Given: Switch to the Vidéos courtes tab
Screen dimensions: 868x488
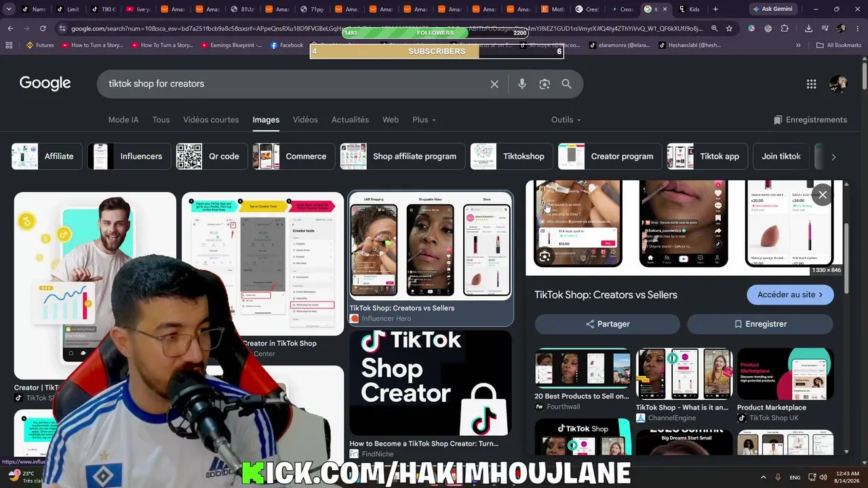Looking at the screenshot, I should tap(211, 120).
